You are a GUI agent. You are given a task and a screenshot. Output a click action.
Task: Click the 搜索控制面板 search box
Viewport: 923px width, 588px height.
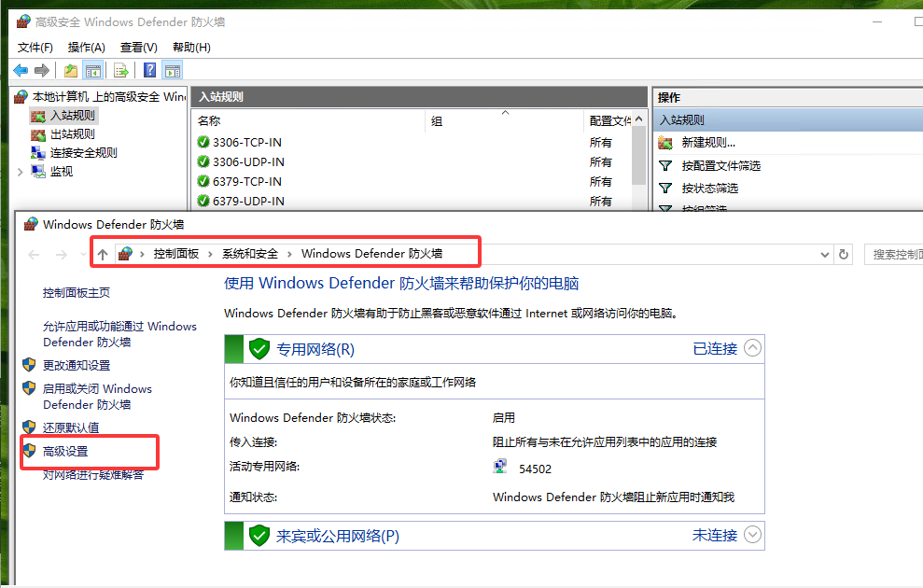point(893,254)
